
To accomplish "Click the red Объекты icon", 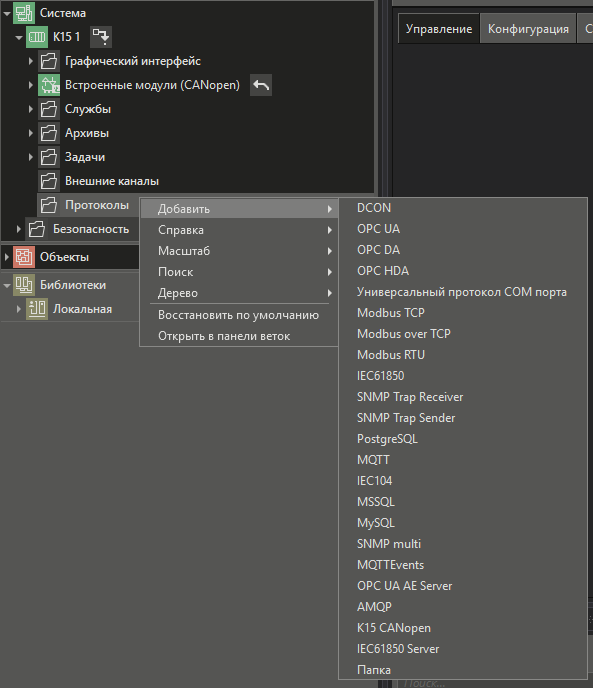I will click(24, 257).
